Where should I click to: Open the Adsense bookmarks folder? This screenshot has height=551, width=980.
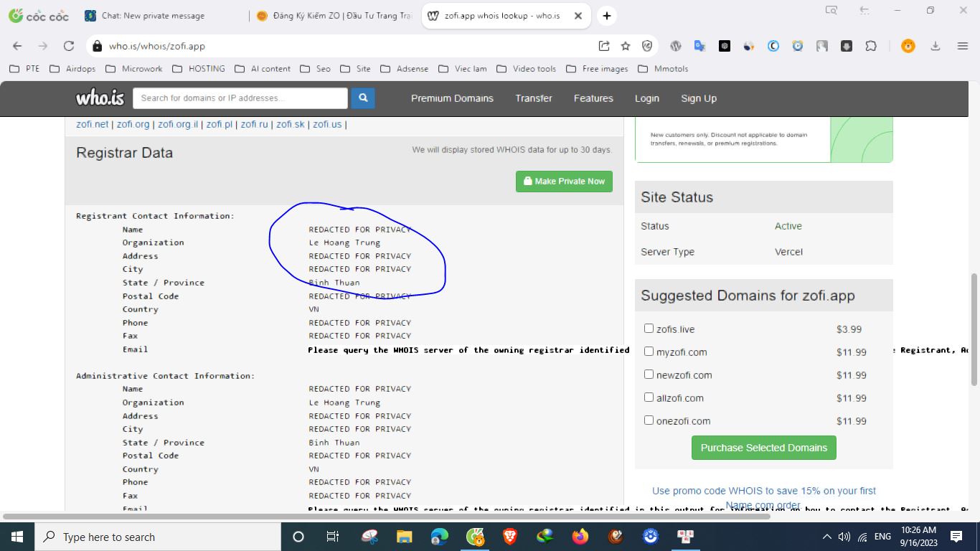pyautogui.click(x=405, y=69)
